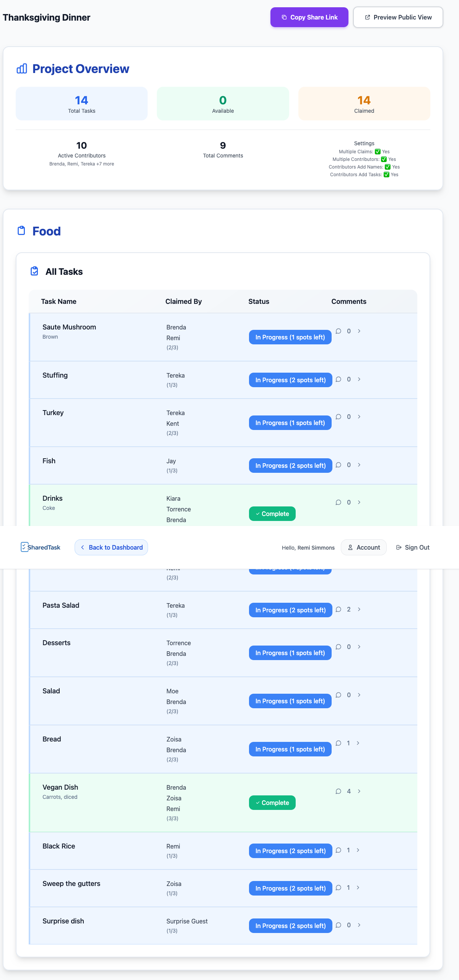Click the Food clipboard icon
The height and width of the screenshot is (980, 459).
click(x=21, y=231)
